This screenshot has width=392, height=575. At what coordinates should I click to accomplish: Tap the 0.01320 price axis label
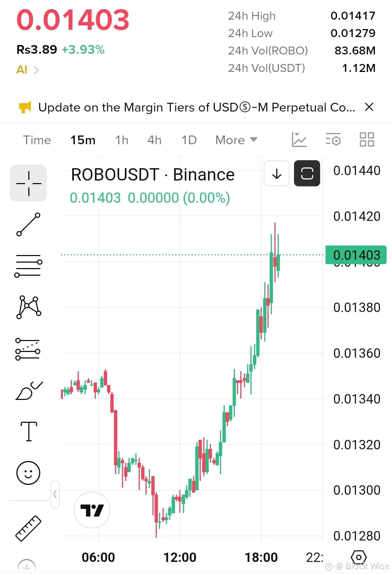(357, 445)
